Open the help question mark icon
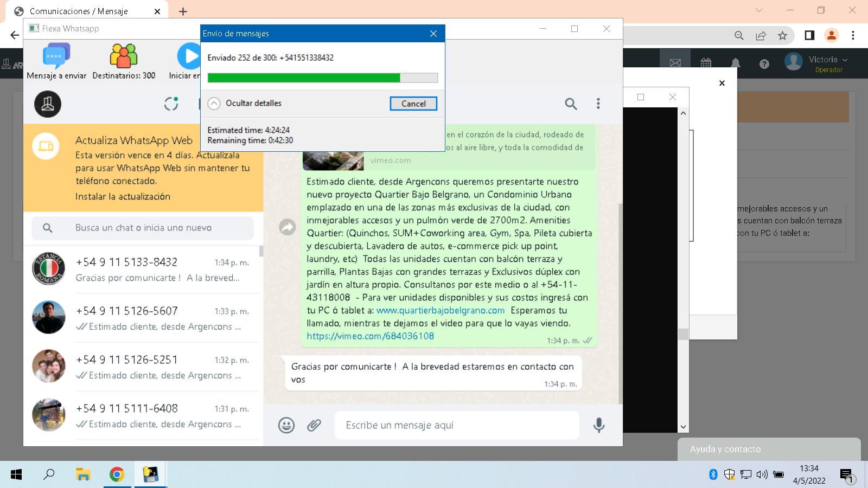 pyautogui.click(x=764, y=64)
